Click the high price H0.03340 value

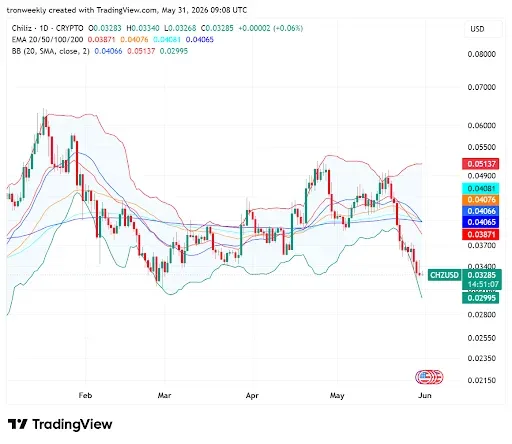143,28
